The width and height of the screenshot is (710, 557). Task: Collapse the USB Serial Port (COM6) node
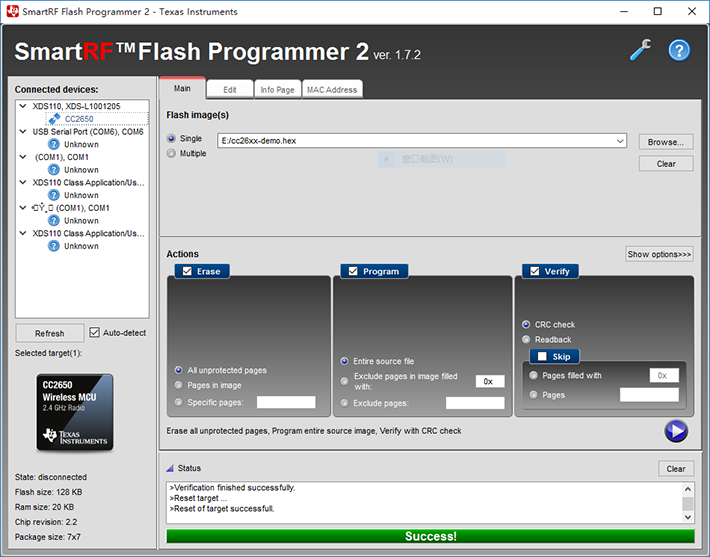pyautogui.click(x=23, y=131)
